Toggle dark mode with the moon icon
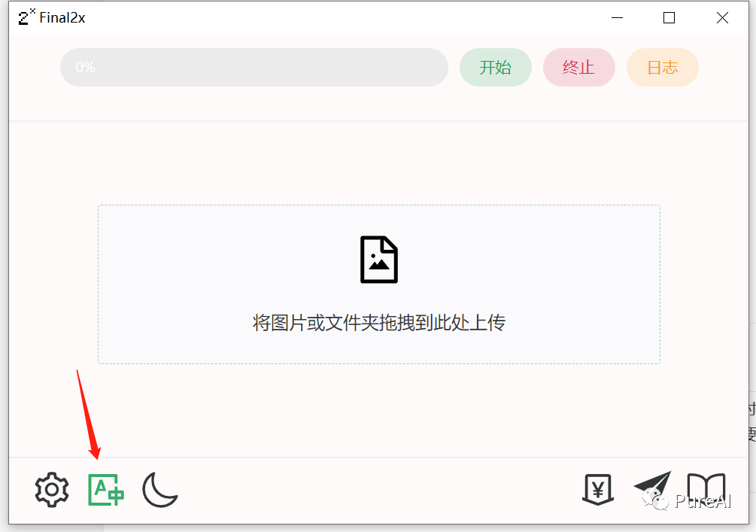The height and width of the screenshot is (532, 756). point(160,490)
